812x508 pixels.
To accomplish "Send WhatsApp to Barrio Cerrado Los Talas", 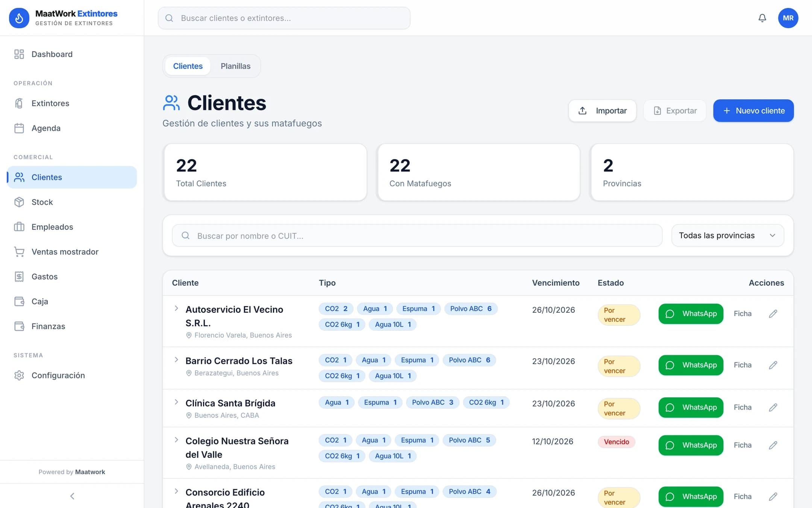I will tap(691, 365).
